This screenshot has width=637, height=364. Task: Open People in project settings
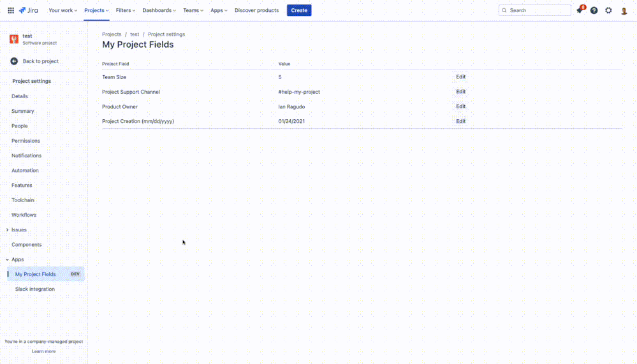pyautogui.click(x=20, y=126)
